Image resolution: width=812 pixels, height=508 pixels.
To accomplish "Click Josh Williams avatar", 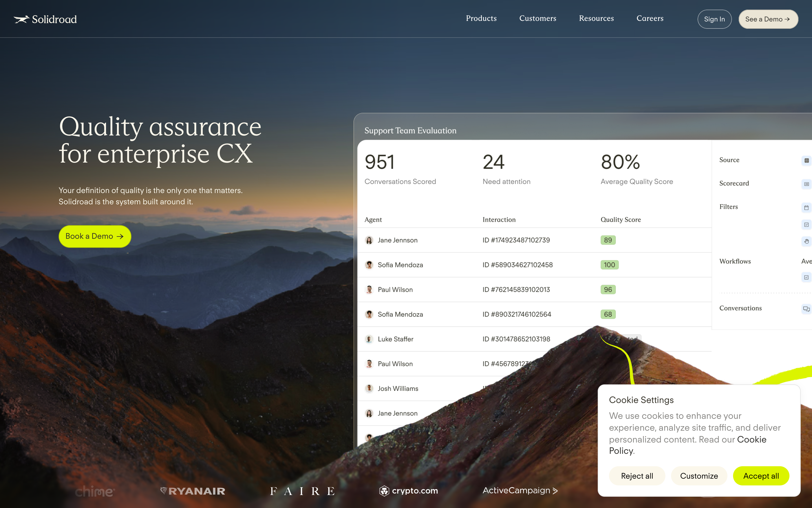I will 369,388.
